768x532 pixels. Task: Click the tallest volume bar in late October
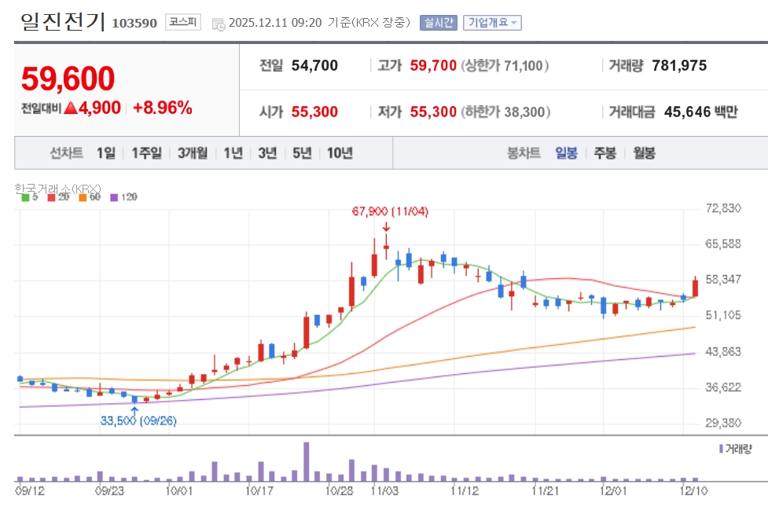click(x=306, y=461)
